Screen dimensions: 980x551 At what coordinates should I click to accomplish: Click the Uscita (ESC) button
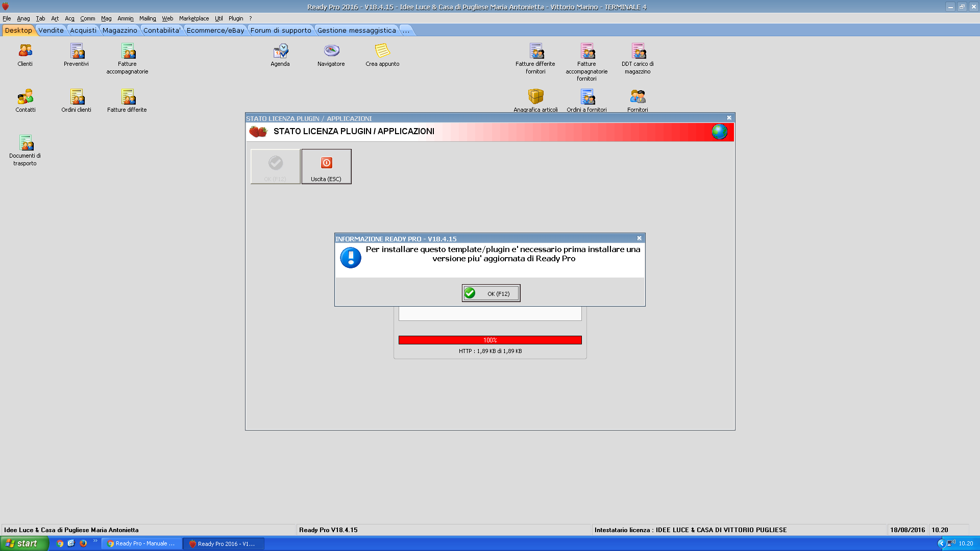pyautogui.click(x=326, y=166)
